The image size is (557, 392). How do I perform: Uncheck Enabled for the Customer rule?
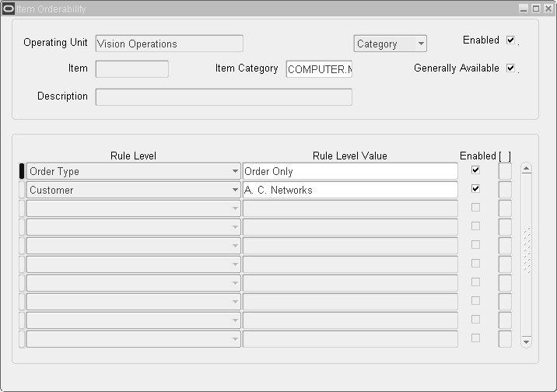475,188
